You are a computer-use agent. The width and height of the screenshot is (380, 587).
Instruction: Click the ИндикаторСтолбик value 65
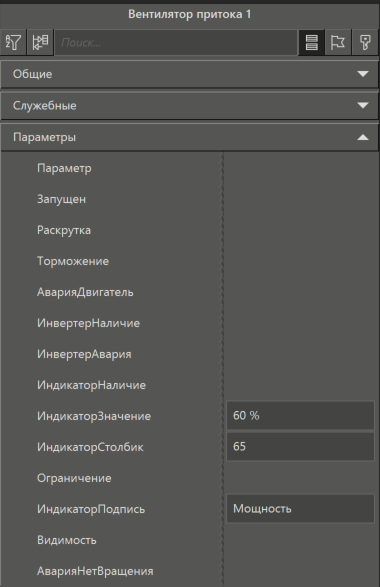point(300,447)
